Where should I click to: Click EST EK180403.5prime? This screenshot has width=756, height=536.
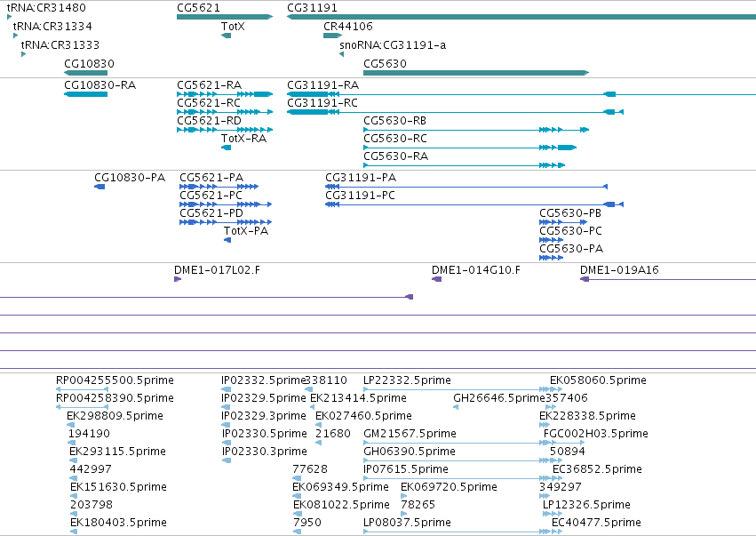click(x=74, y=532)
